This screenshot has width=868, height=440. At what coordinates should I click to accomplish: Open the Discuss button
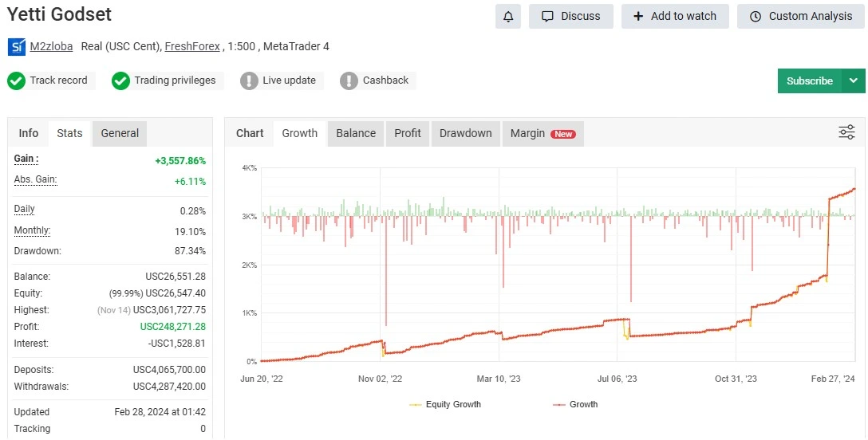click(570, 16)
